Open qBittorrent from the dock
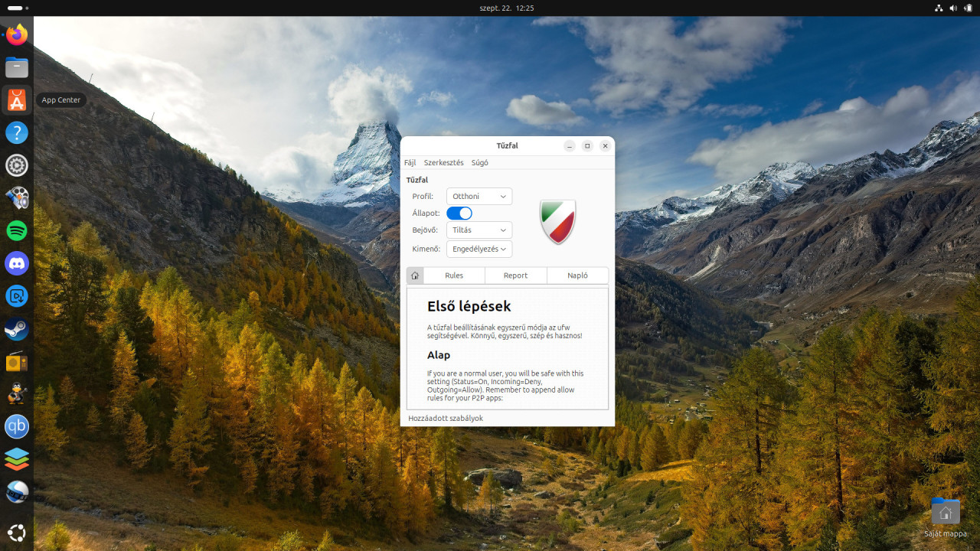This screenshot has height=551, width=980. (17, 426)
